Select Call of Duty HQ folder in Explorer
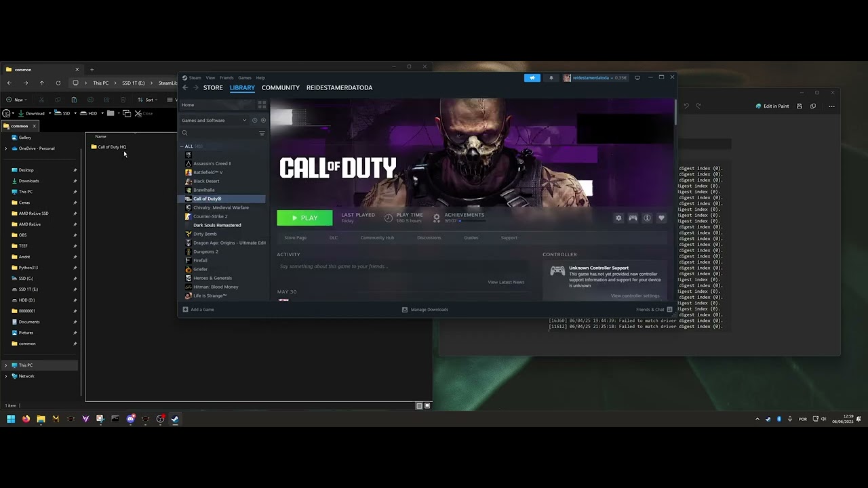This screenshot has height=488, width=868. tap(109, 146)
